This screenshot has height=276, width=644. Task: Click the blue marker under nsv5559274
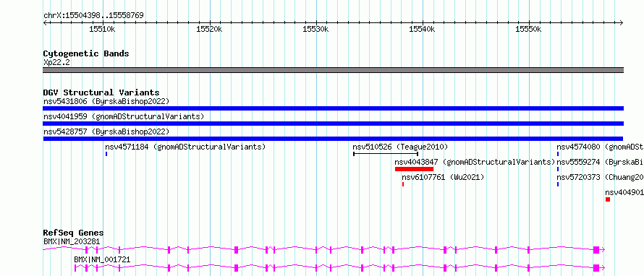(x=558, y=169)
